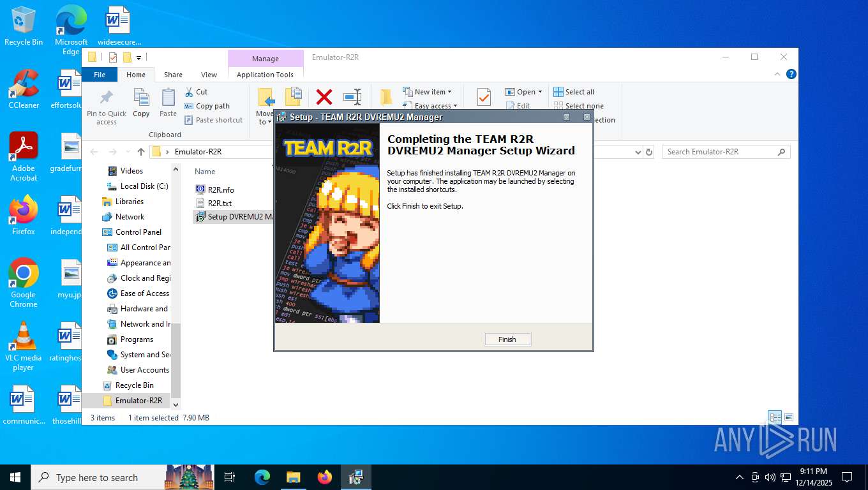
Task: Open the New item dropdown
Action: [427, 92]
